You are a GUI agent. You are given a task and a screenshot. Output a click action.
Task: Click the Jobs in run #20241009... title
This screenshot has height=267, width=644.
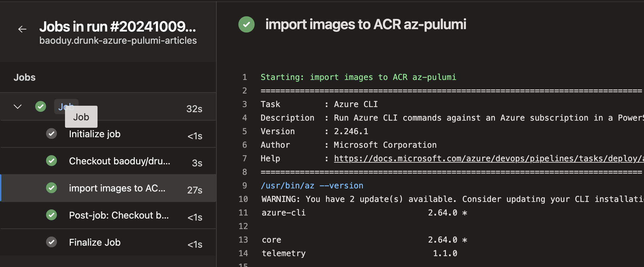click(117, 27)
